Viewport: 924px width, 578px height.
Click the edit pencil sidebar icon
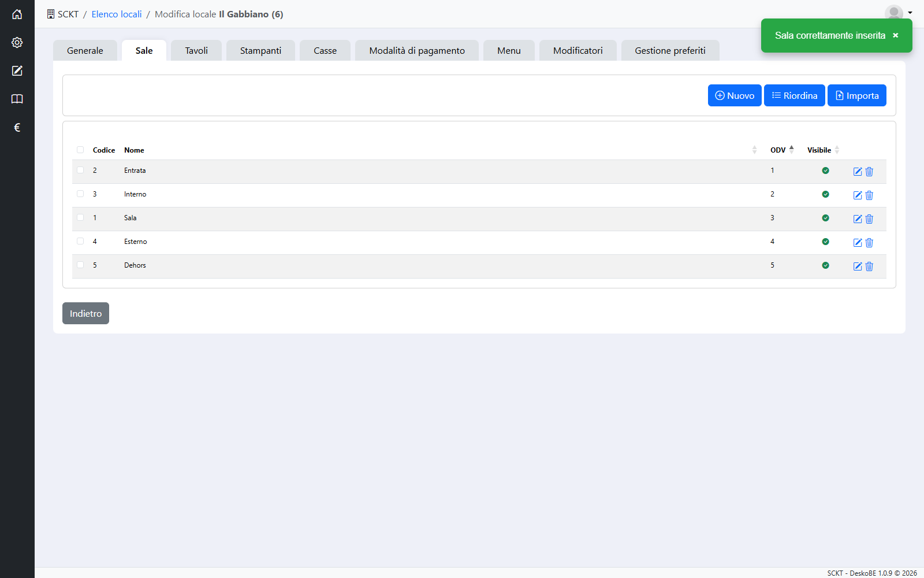17,71
